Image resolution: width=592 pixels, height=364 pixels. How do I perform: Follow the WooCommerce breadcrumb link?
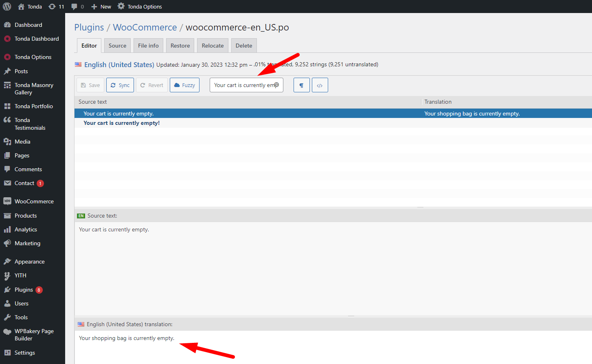[145, 27]
